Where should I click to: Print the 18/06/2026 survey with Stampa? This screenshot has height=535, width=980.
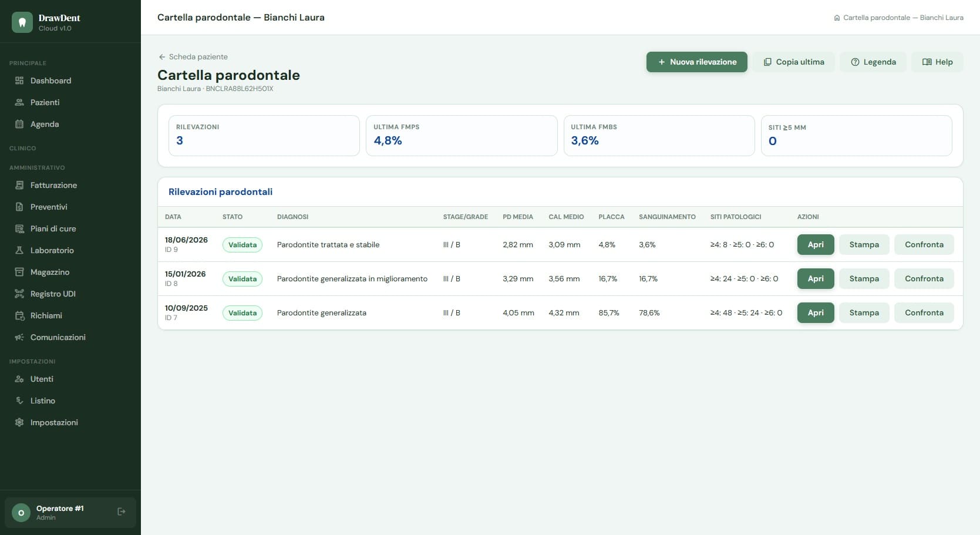click(x=864, y=244)
